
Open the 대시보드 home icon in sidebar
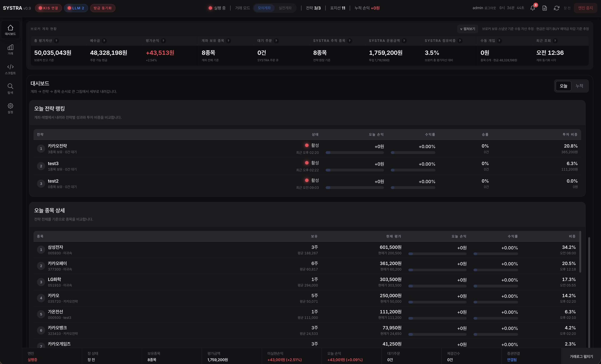(x=10, y=30)
